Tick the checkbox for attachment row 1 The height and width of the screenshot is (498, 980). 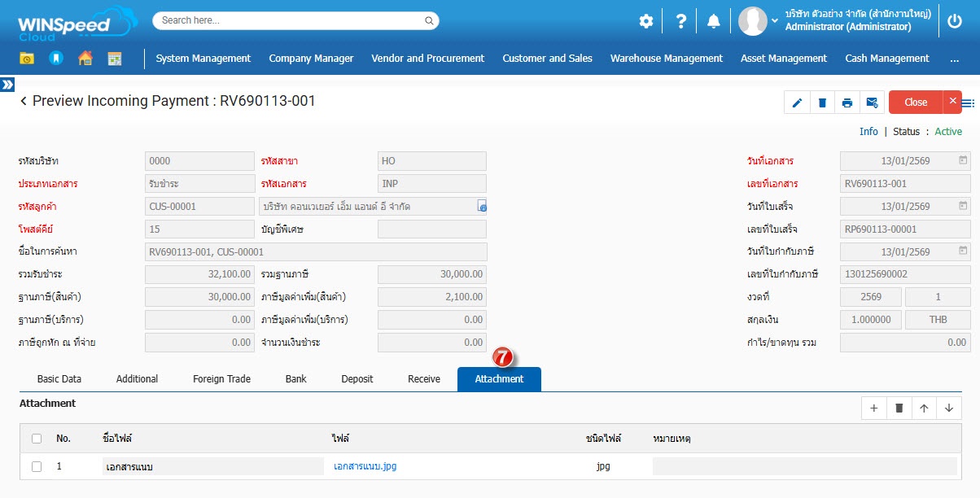coord(37,466)
